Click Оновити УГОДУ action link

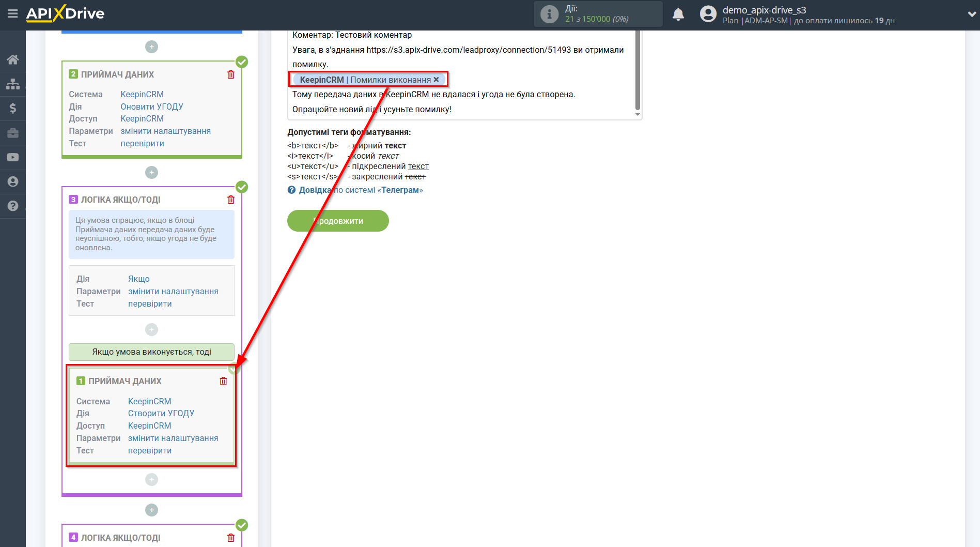click(152, 107)
